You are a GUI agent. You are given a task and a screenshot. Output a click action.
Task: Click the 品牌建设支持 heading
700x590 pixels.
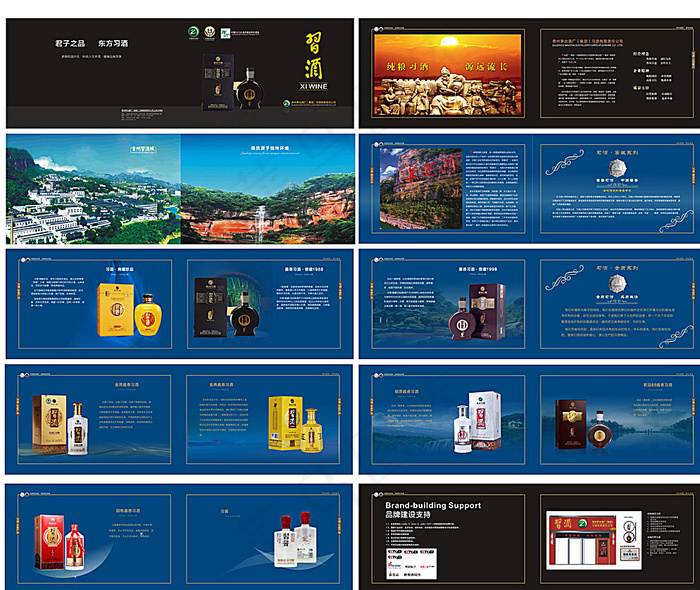[x=408, y=515]
